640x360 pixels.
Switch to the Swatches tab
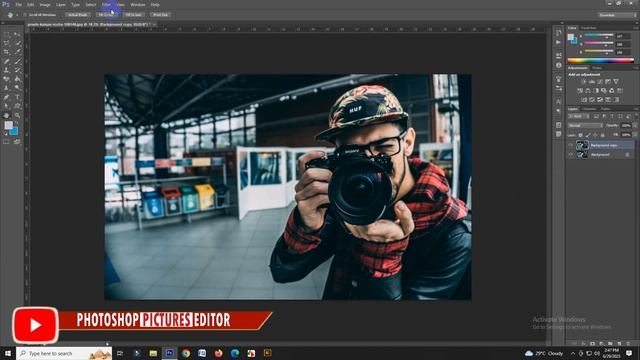589,28
